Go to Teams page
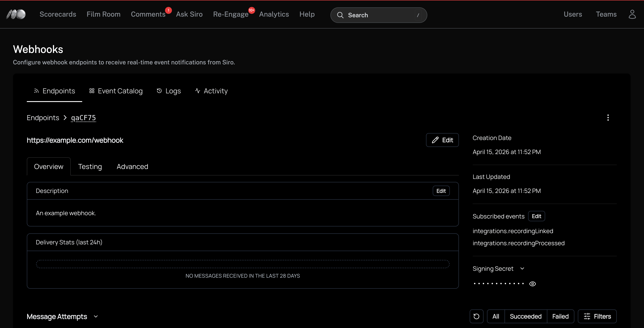This screenshot has width=644, height=328. point(606,14)
